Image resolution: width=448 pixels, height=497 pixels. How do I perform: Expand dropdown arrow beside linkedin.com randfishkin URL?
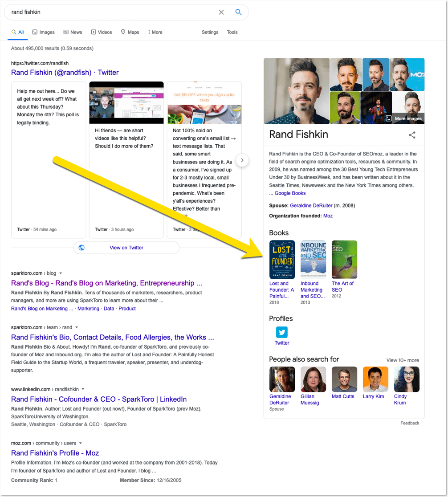tap(83, 389)
